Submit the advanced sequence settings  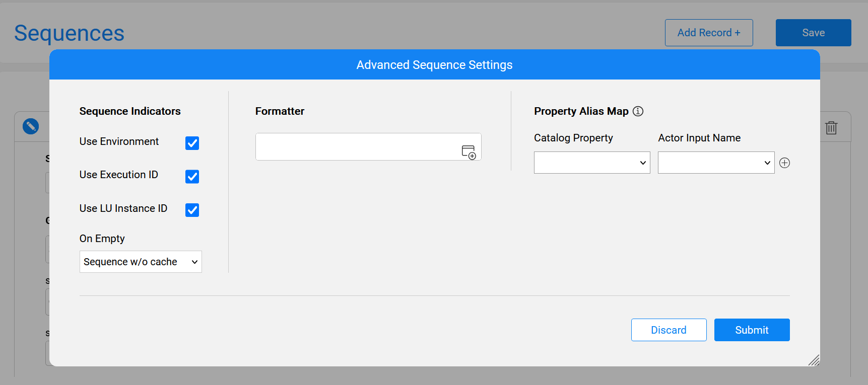(752, 330)
